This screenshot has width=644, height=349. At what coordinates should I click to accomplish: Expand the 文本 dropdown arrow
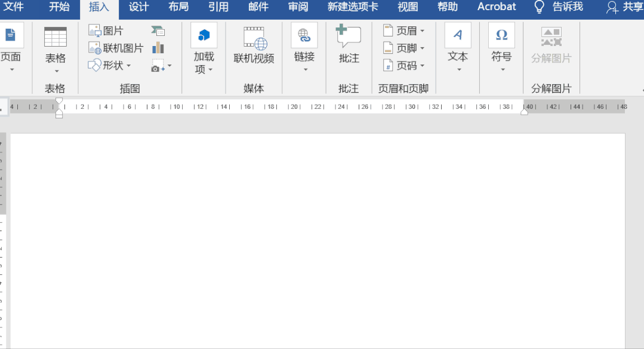click(459, 70)
